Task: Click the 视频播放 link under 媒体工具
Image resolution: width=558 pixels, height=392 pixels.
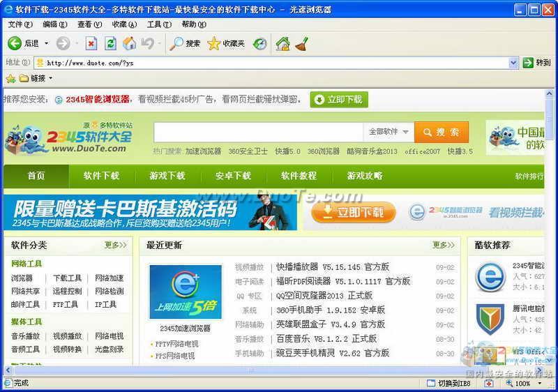Action: [x=67, y=336]
